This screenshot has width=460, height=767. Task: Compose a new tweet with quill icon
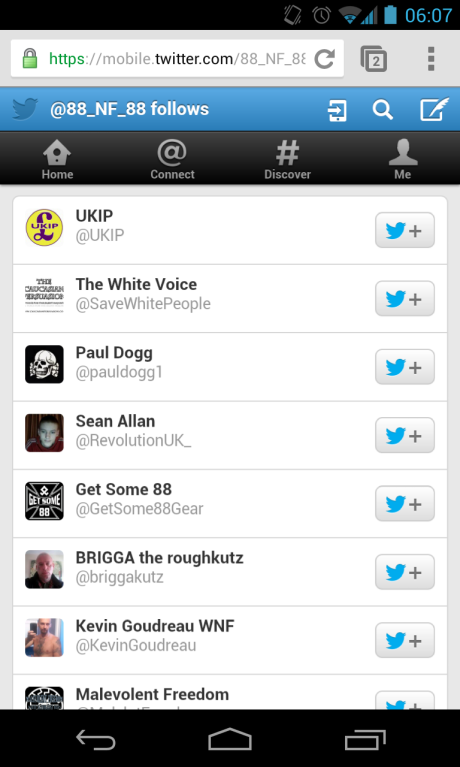pos(435,109)
